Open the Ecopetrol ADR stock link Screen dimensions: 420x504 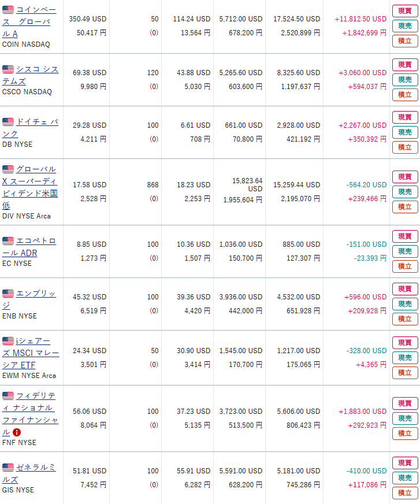click(x=29, y=247)
